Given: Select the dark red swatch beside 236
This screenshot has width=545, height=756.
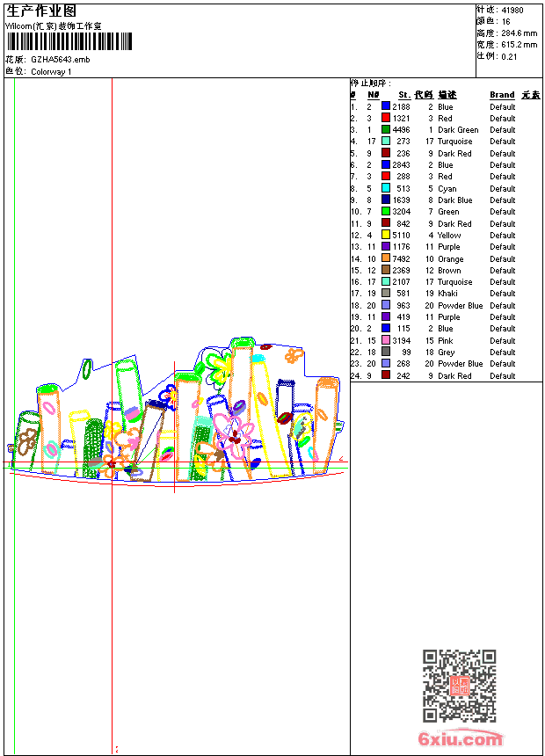Looking at the screenshot, I should point(386,153).
